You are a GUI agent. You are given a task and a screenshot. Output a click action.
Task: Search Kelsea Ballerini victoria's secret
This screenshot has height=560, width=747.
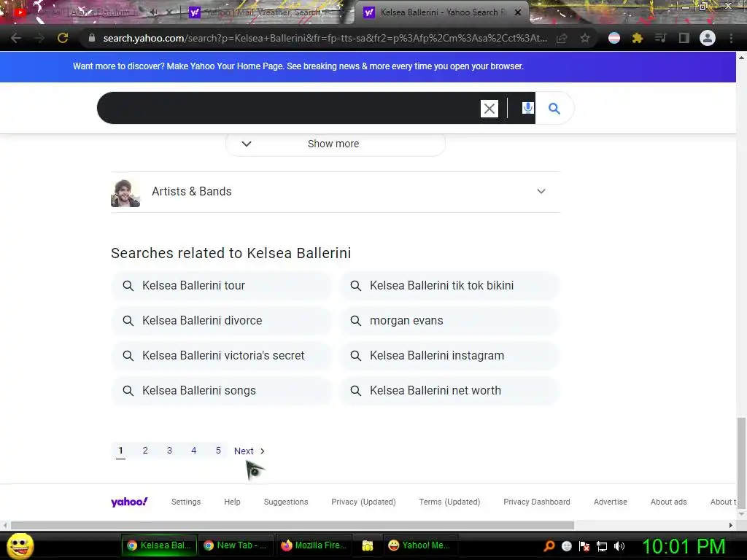coord(222,355)
